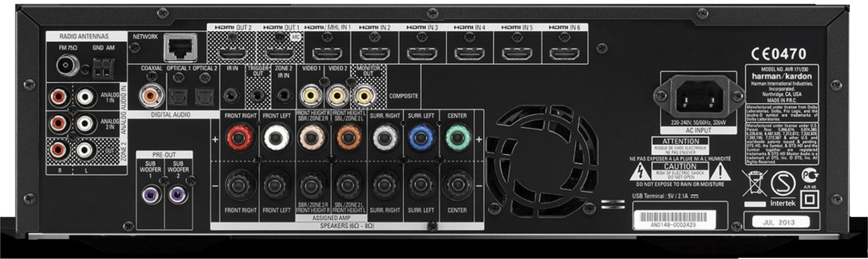Click the white Front Left positive terminal
868x259 pixels.
(273, 139)
